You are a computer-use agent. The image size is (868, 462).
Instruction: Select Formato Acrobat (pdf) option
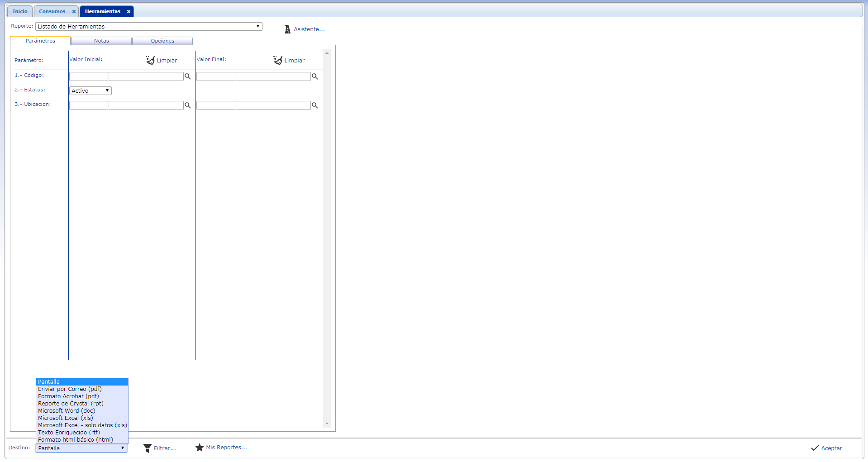pyautogui.click(x=82, y=396)
